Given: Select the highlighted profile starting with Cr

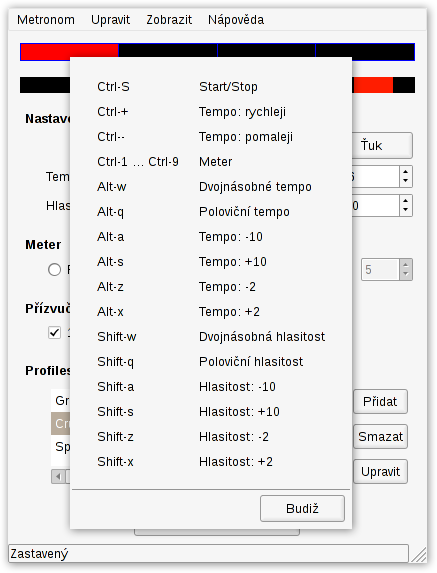Looking at the screenshot, I should (x=61, y=424).
